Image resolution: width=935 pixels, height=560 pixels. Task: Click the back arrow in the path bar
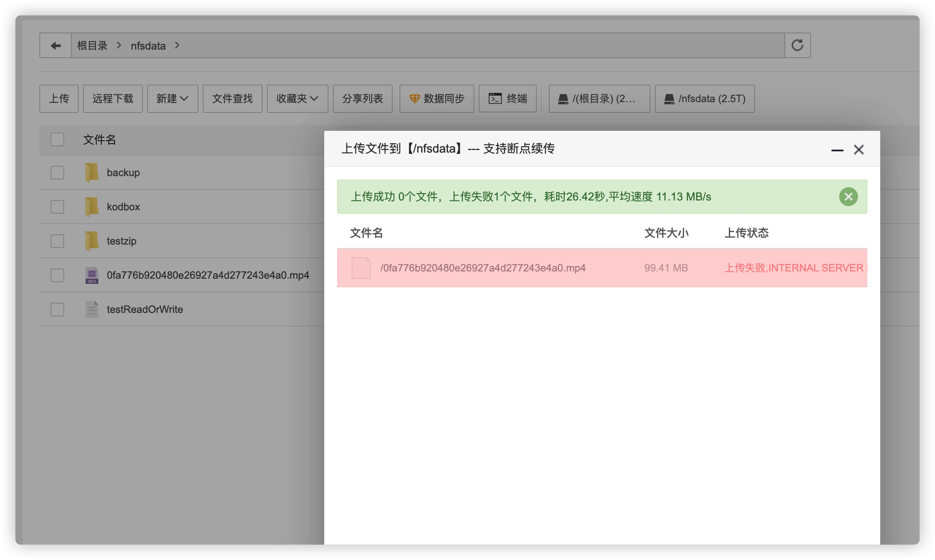pos(56,45)
